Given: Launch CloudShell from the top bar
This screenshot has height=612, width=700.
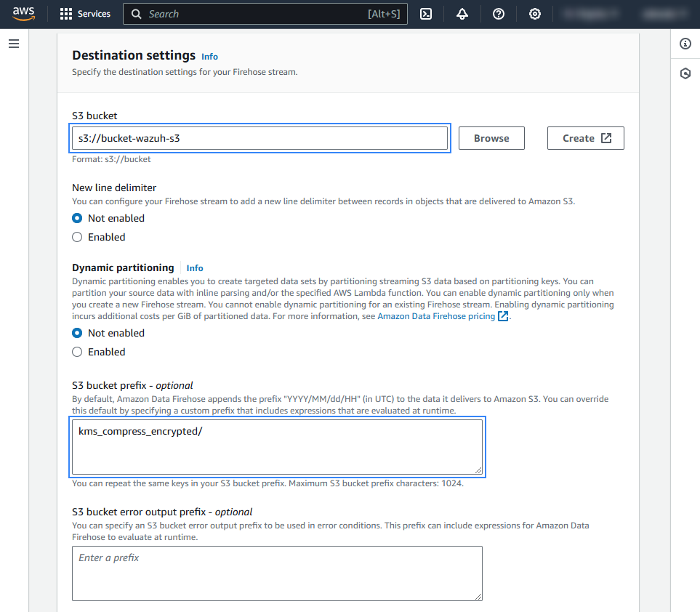Looking at the screenshot, I should [x=426, y=14].
